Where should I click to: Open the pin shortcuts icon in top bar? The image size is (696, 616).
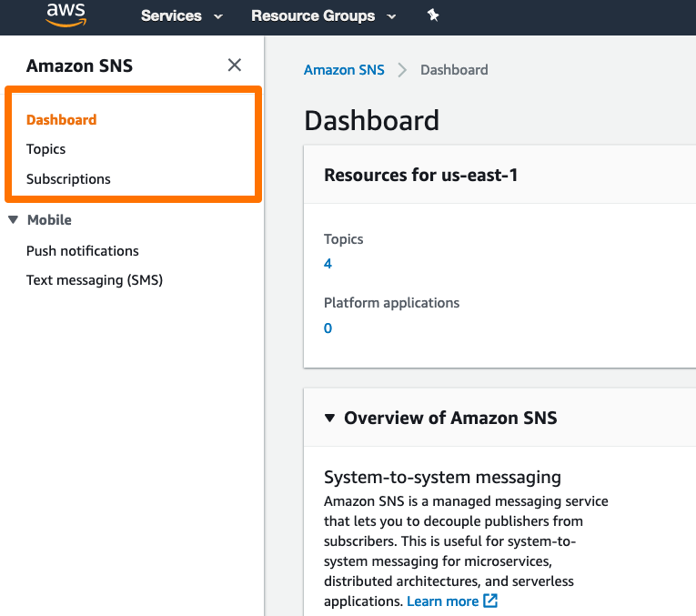433,15
